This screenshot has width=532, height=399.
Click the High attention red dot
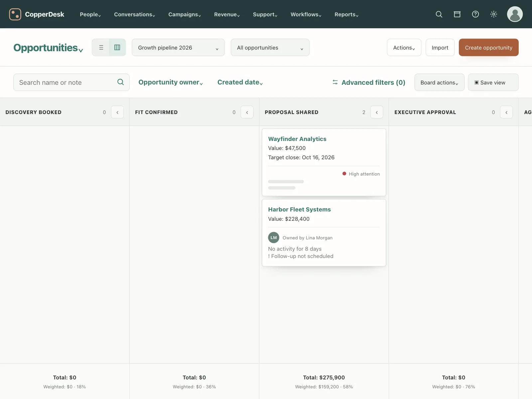[344, 174]
